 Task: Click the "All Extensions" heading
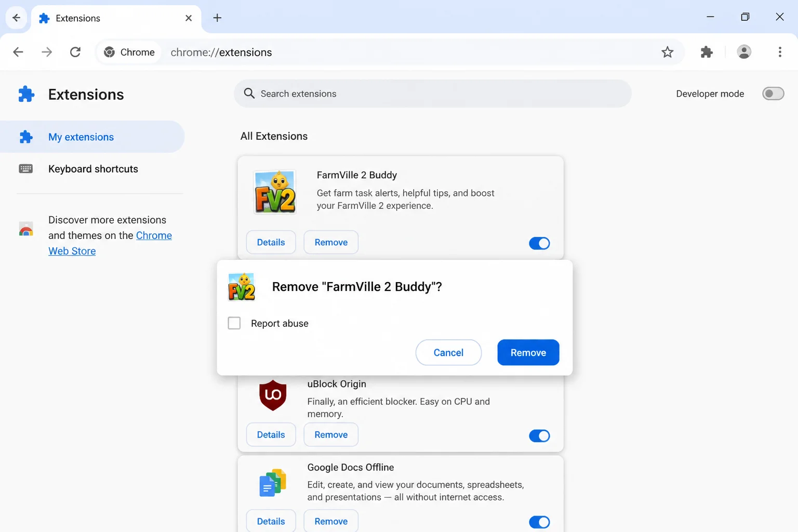(274, 136)
